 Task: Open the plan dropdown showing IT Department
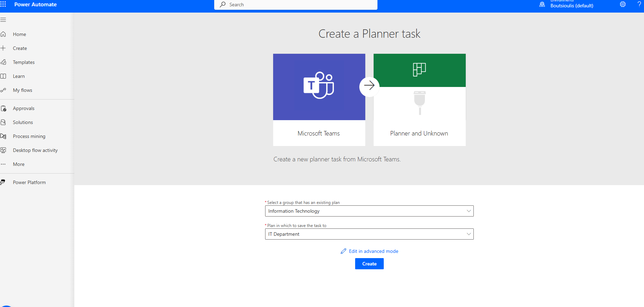[x=369, y=234]
